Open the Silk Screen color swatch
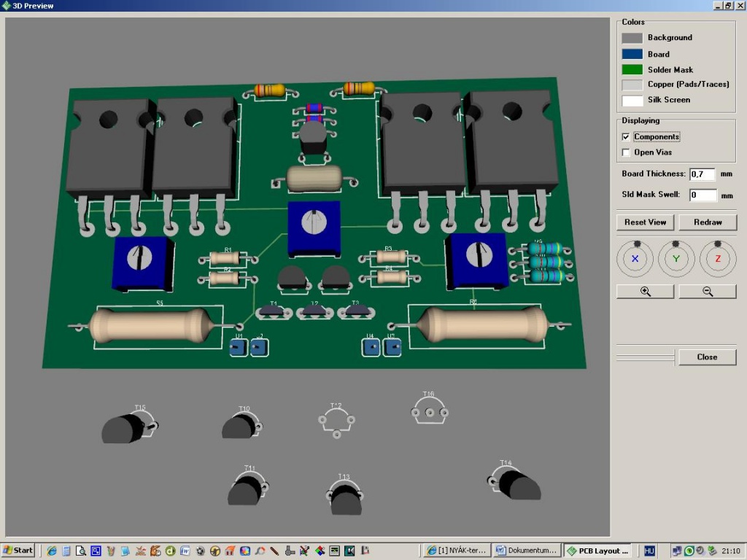The height and width of the screenshot is (560, 747). (x=632, y=101)
